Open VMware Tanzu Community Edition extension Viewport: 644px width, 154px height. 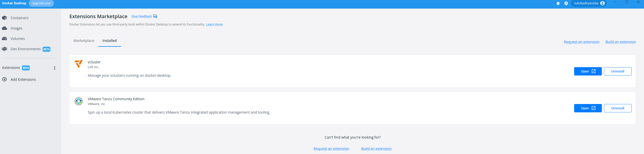pyautogui.click(x=588, y=108)
